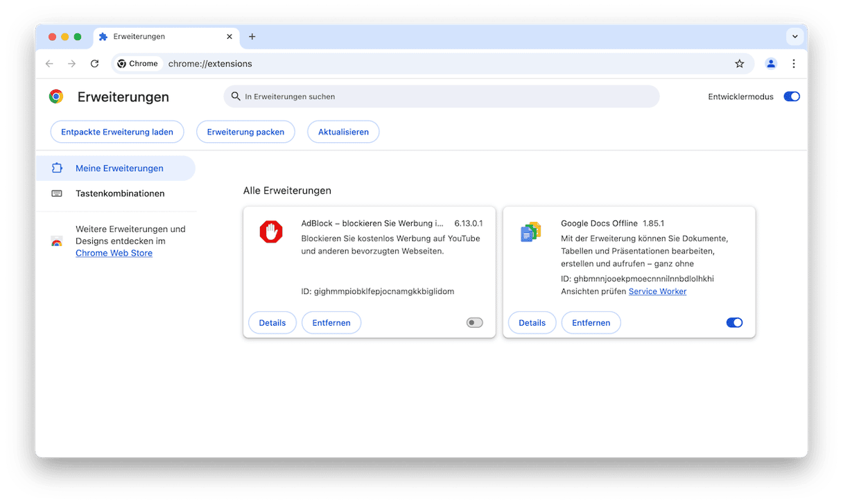The image size is (843, 504).
Task: Open Details for Google Docs Offline
Action: (532, 322)
